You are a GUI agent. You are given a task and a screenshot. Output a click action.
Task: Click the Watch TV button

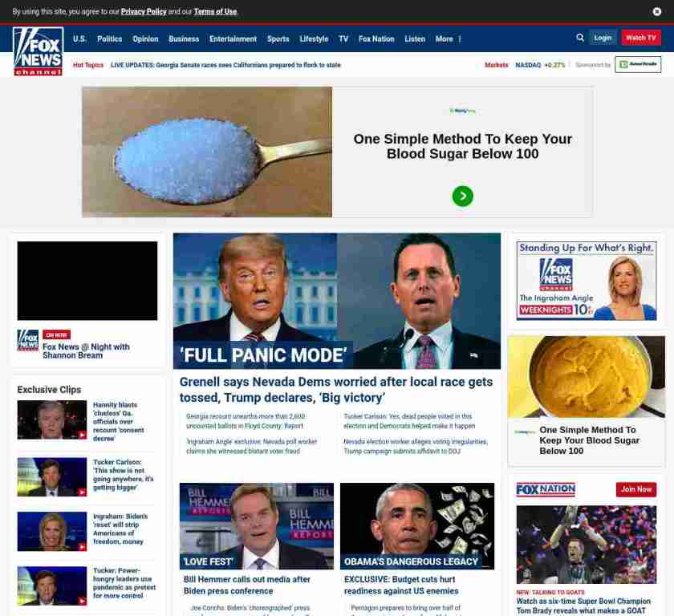(x=641, y=38)
